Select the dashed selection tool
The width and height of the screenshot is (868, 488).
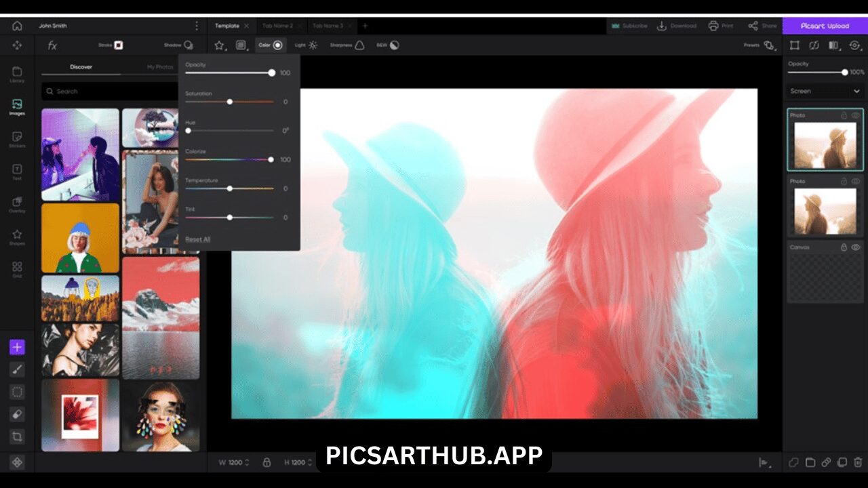17,392
